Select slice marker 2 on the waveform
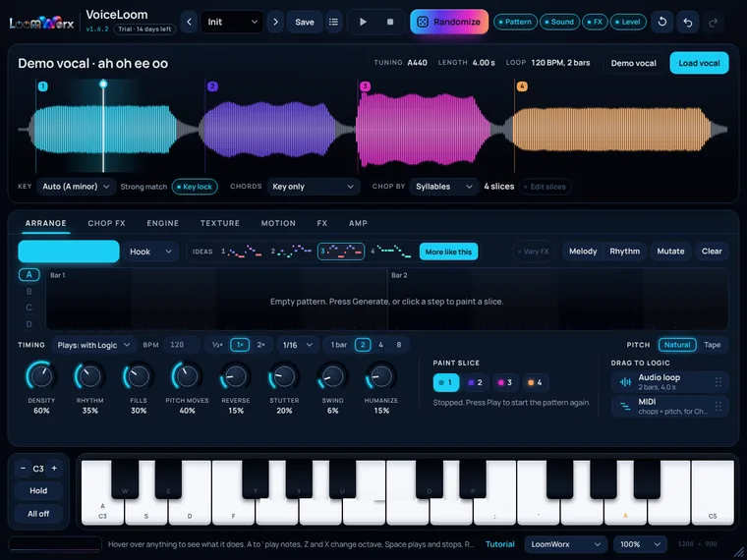This screenshot has height=560, width=747. click(x=212, y=86)
